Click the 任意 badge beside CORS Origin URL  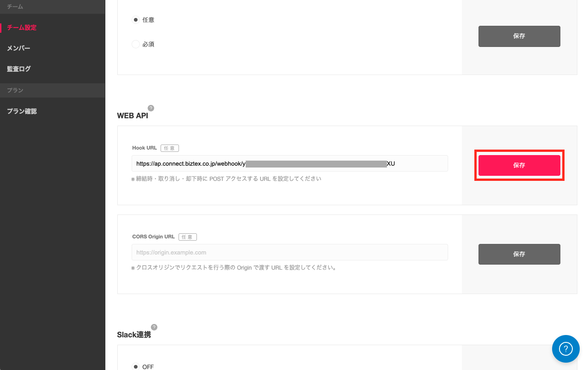(x=188, y=237)
